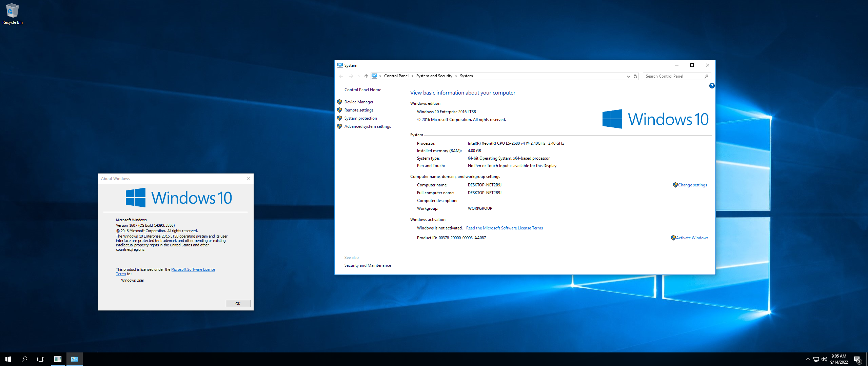The width and height of the screenshot is (868, 366).
Task: Open the Action Center notifications icon
Action: click(x=857, y=360)
